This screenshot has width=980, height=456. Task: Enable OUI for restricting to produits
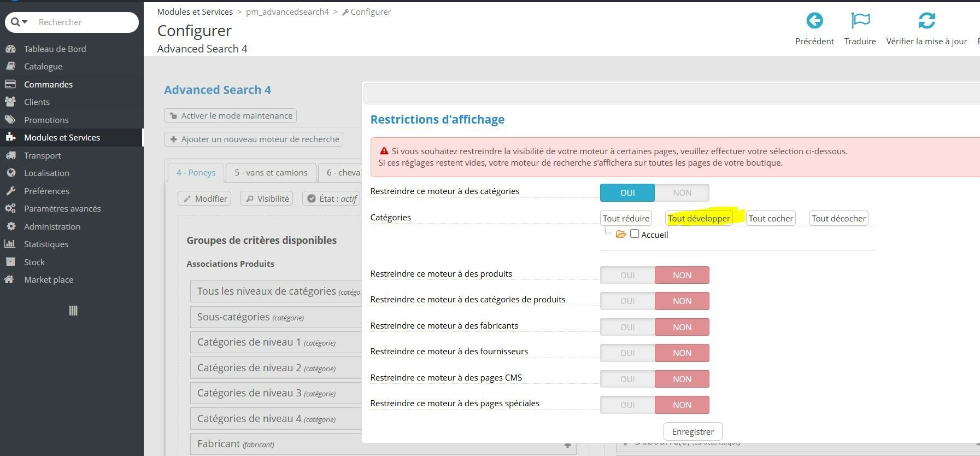point(627,276)
